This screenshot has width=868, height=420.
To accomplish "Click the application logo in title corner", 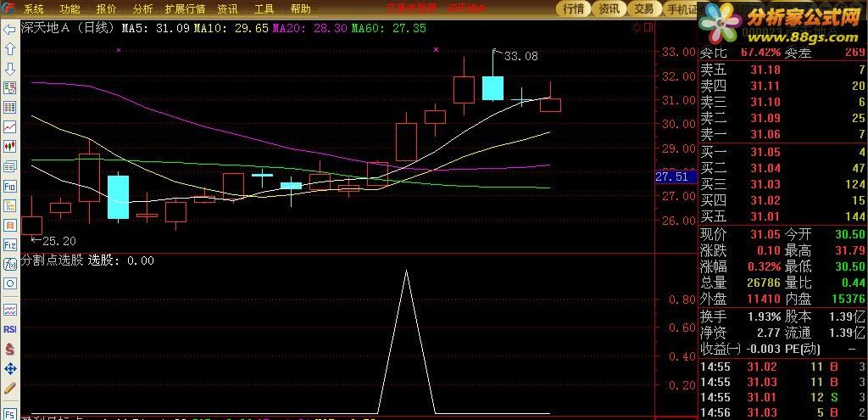I will coord(8,8).
